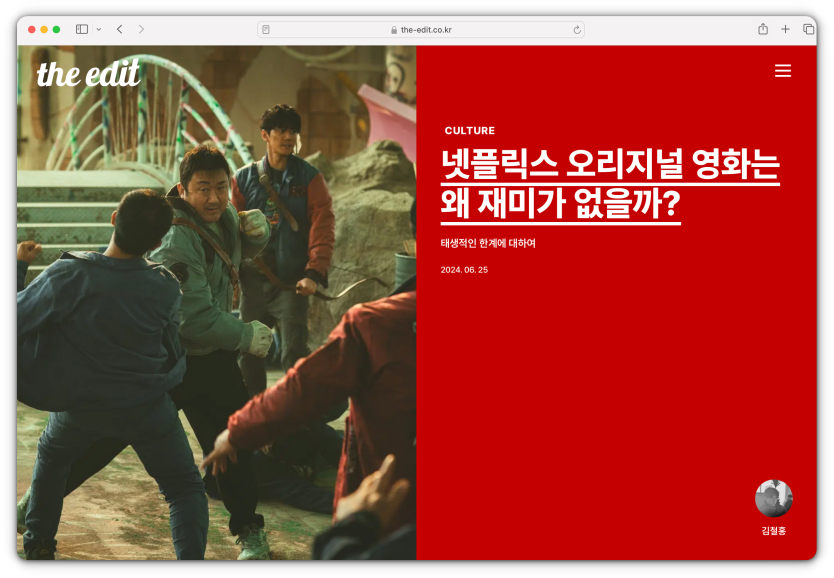Toggle the Safari sidebar icon
The image size is (834, 578).
coord(82,30)
